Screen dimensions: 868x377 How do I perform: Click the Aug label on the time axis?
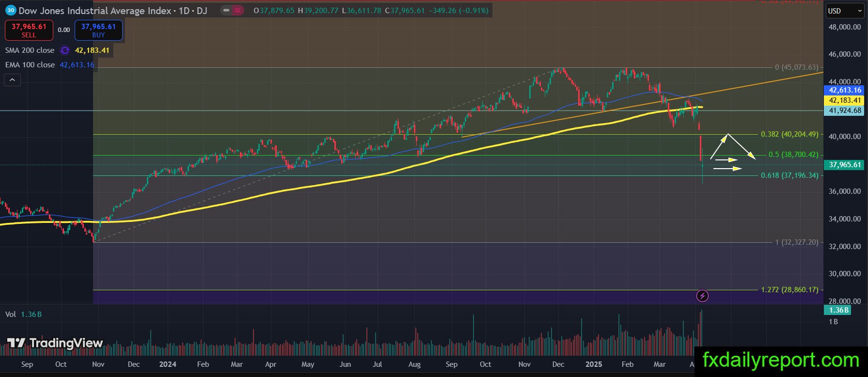[x=414, y=364]
